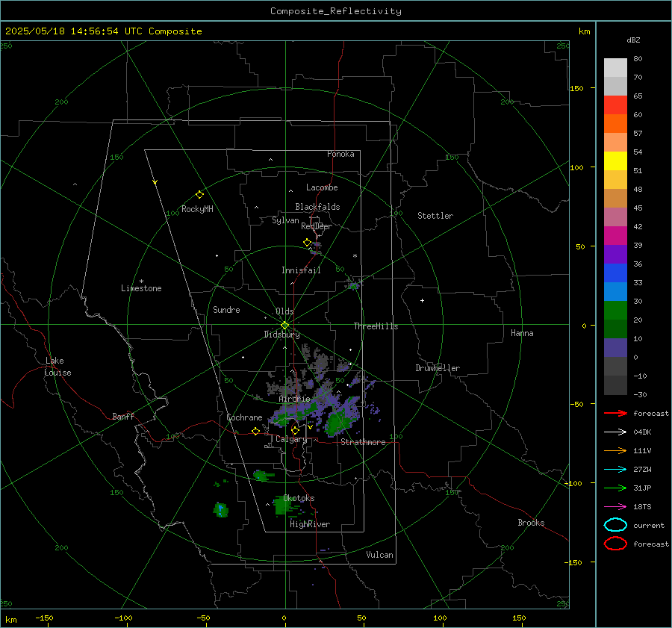Click the Brooks city label

531,523
